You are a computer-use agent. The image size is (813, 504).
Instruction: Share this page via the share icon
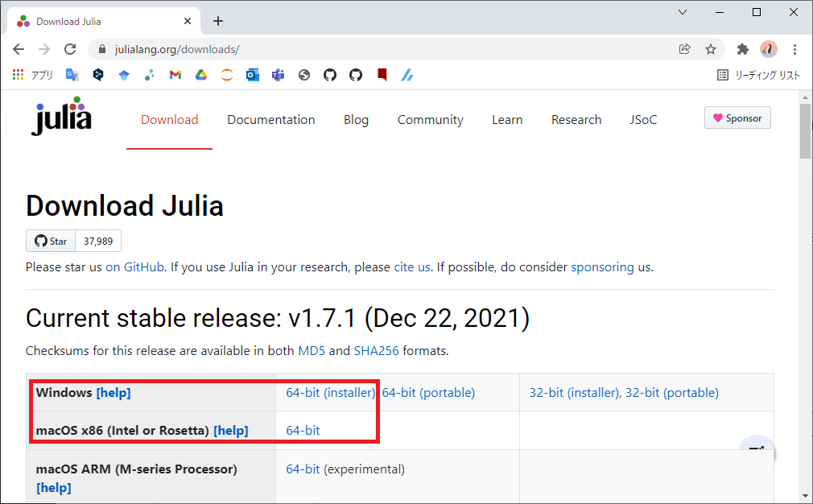tap(684, 49)
